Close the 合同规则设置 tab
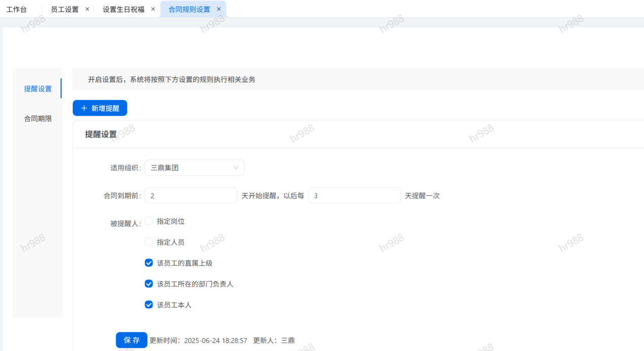The image size is (644, 351). click(219, 9)
